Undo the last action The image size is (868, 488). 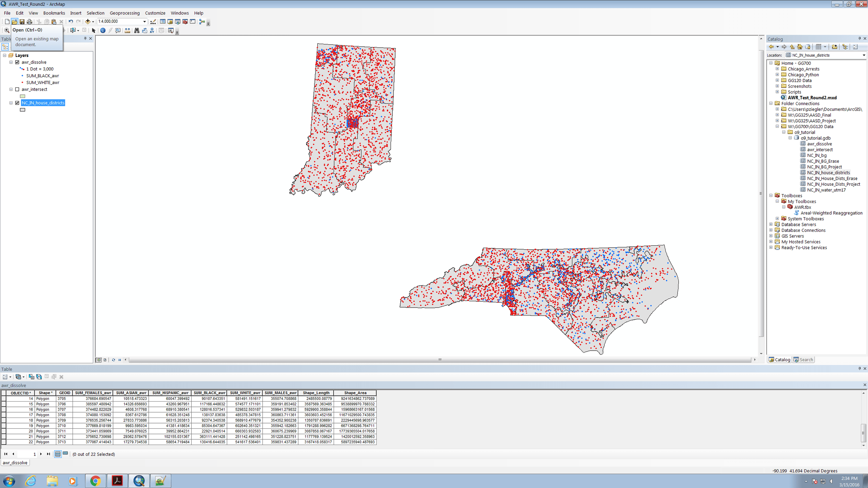(70, 22)
